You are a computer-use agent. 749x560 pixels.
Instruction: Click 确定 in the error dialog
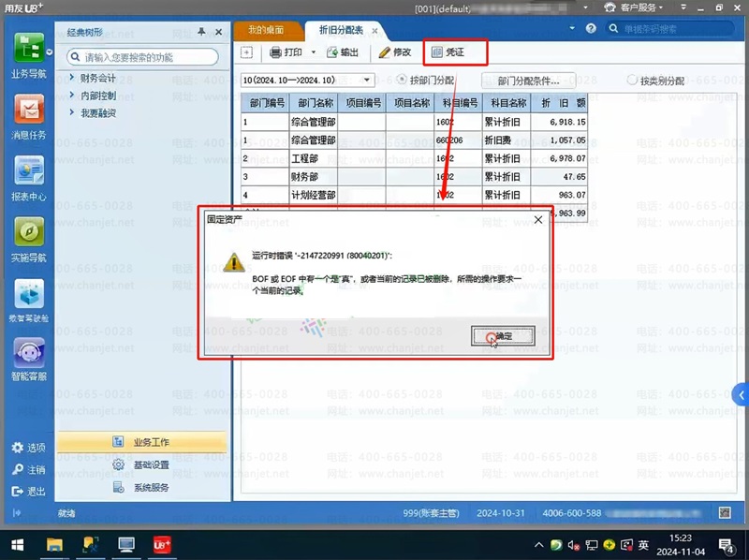[503, 336]
